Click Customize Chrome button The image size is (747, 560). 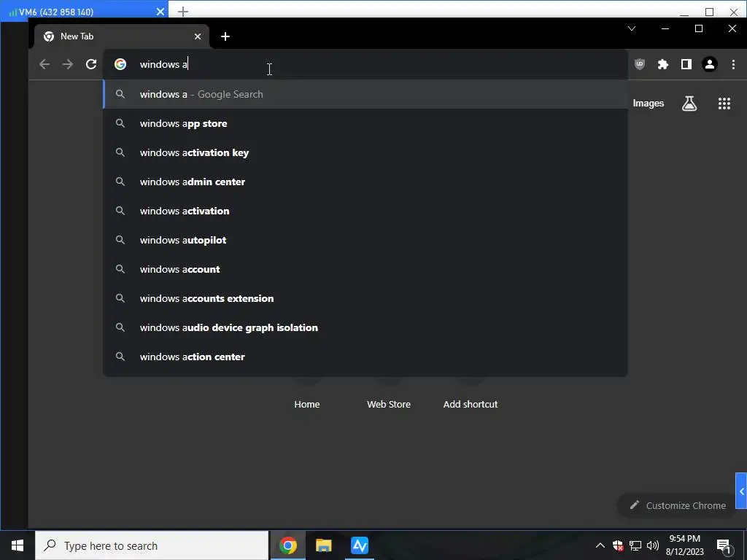[x=678, y=505]
